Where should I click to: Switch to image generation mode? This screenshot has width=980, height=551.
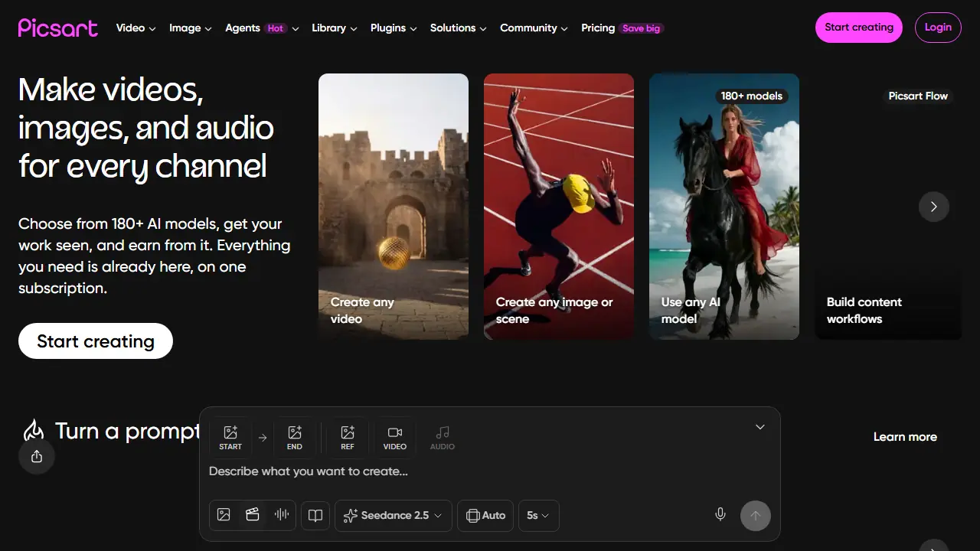224,515
